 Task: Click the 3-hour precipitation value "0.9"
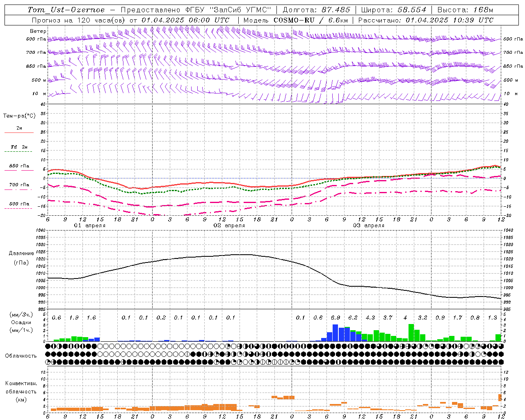(x=440, y=318)
